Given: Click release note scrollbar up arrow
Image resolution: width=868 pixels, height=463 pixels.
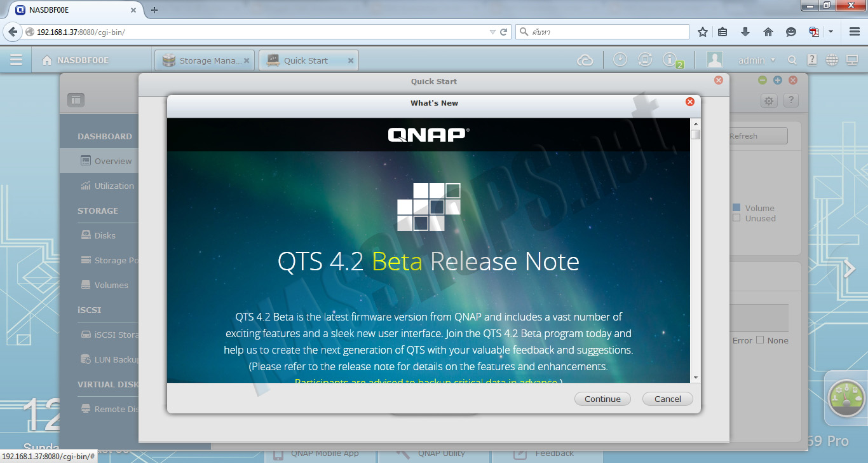Looking at the screenshot, I should tap(695, 123).
